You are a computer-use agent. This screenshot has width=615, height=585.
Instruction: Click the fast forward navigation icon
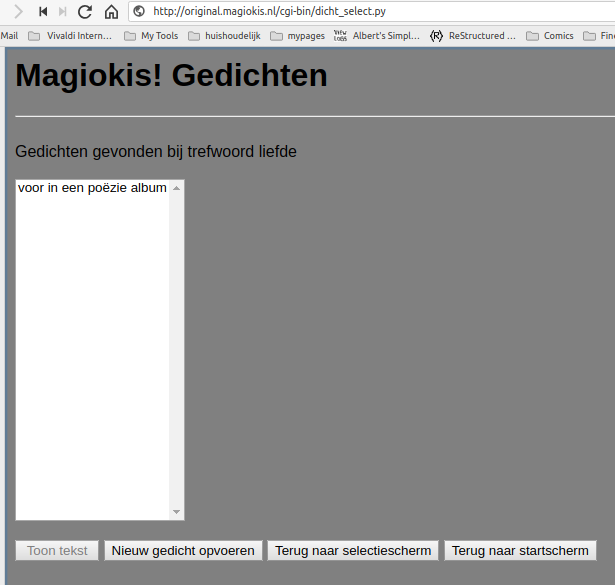[62, 12]
